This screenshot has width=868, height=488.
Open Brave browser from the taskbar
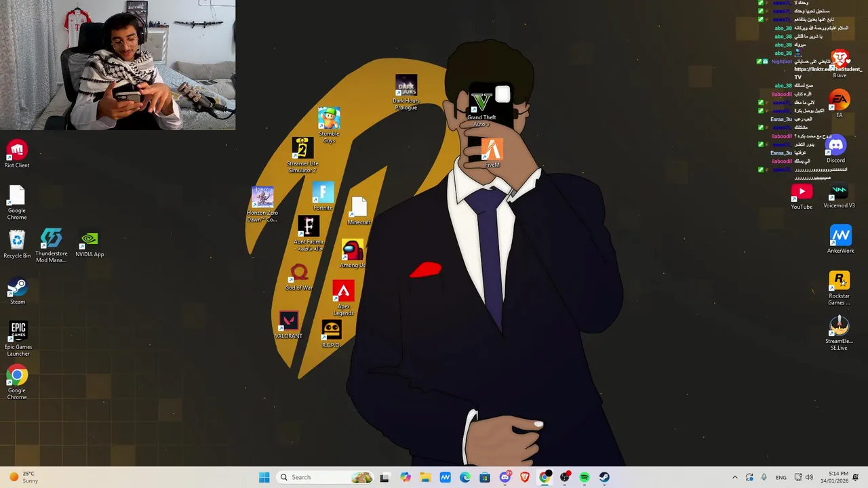coord(524,477)
